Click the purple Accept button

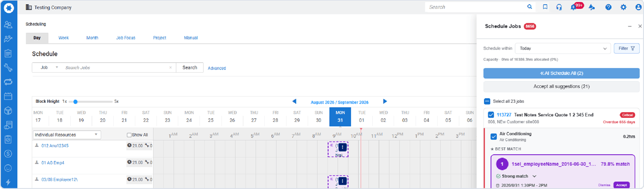pos(621,185)
